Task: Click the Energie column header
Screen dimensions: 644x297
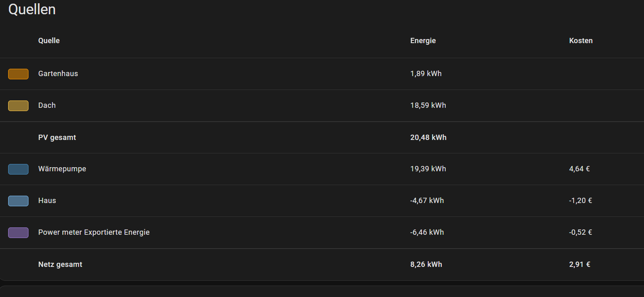Action: tap(423, 41)
